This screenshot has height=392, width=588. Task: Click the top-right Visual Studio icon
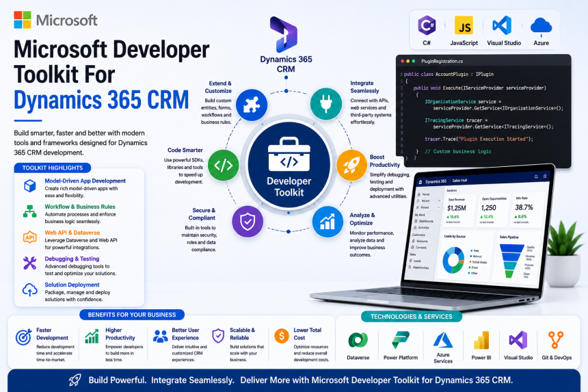(x=503, y=25)
